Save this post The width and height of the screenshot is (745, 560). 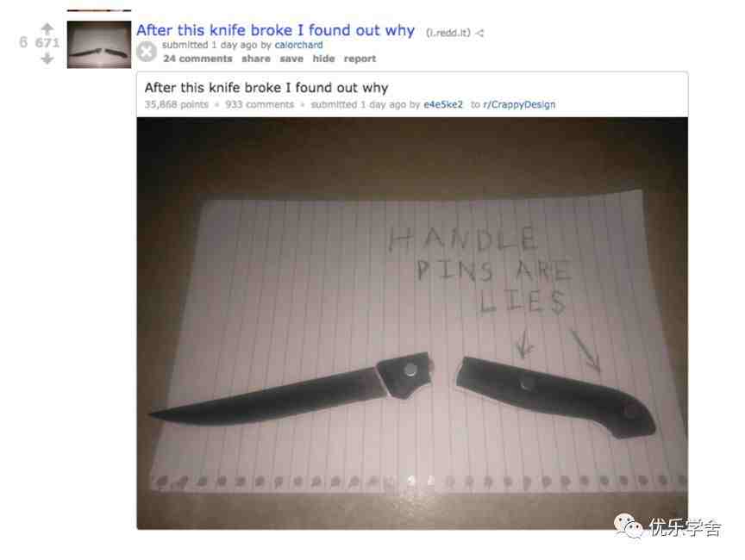click(x=291, y=59)
